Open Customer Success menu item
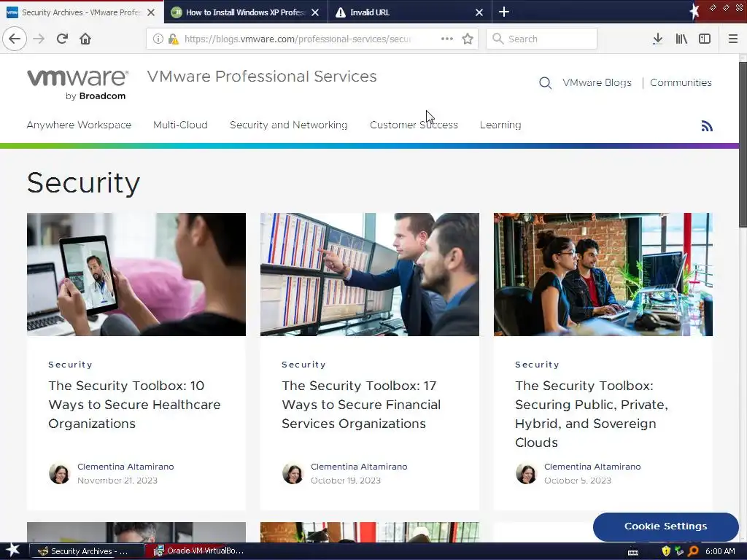The width and height of the screenshot is (747, 560). point(414,125)
